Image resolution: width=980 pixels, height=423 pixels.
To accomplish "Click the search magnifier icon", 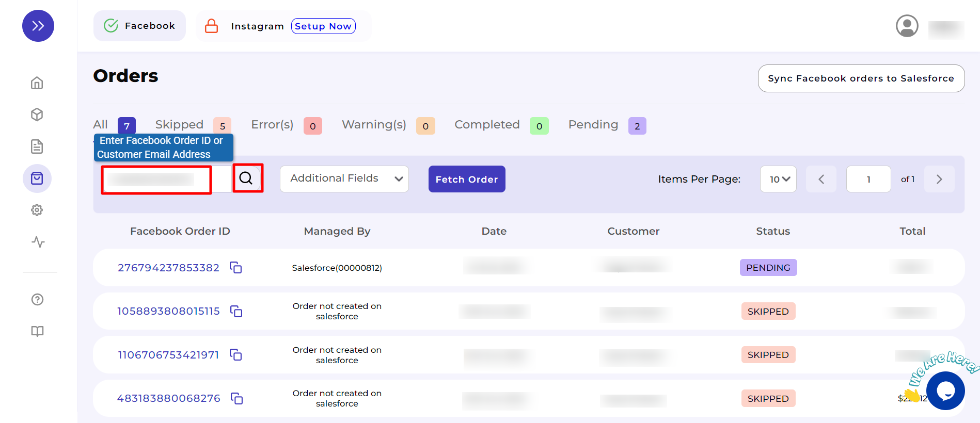I will pyautogui.click(x=246, y=178).
